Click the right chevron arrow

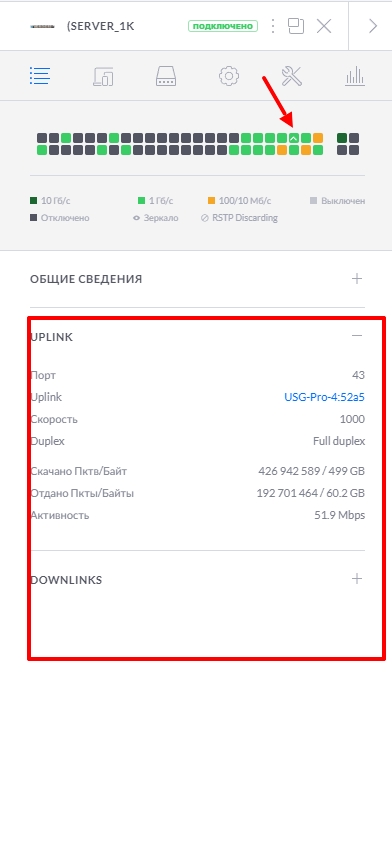tap(373, 26)
